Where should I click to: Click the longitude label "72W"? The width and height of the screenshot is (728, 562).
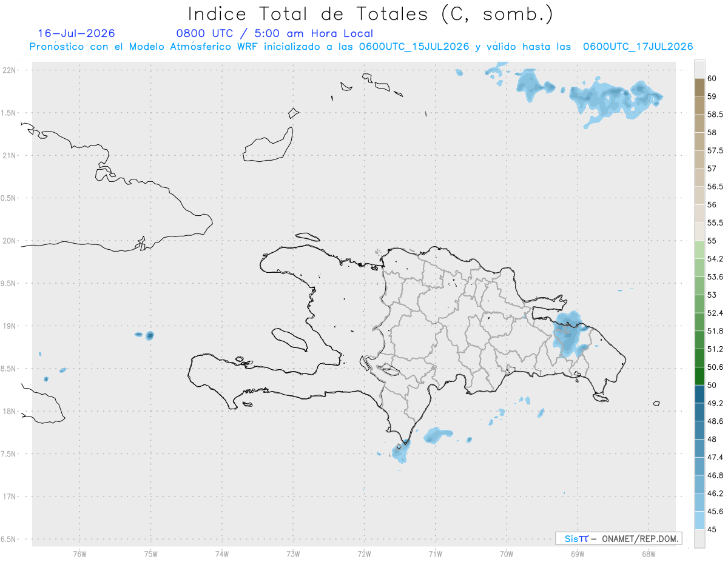click(364, 554)
